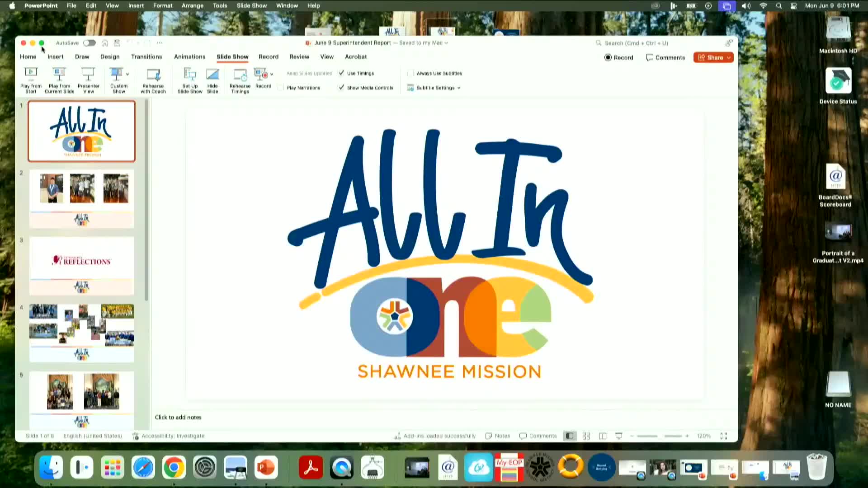Start slideshow with Play from Start
The width and height of the screenshot is (868, 488).
[31, 80]
